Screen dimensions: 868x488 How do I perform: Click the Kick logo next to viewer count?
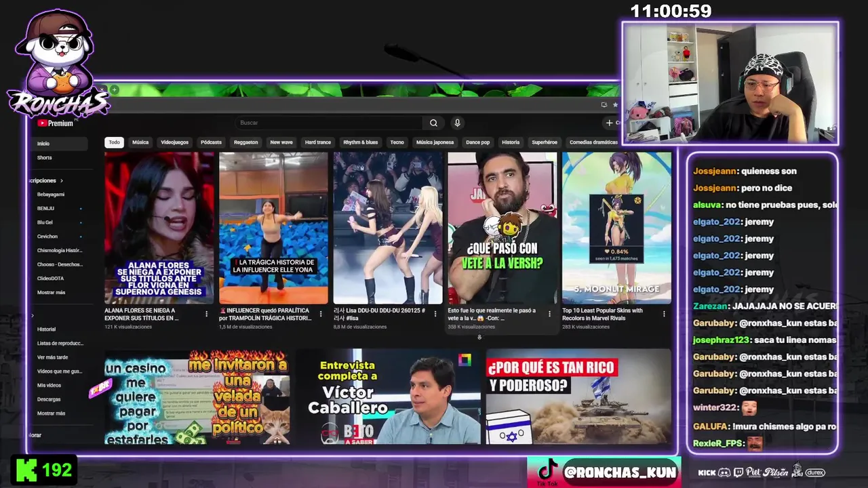point(26,470)
